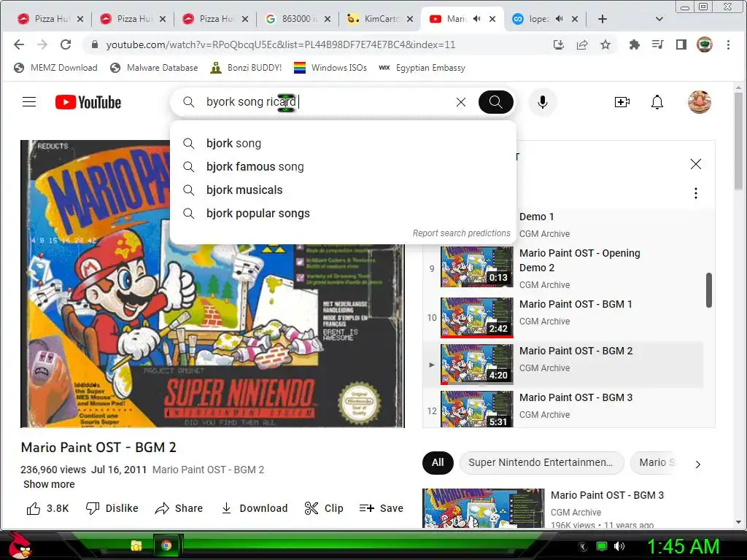The height and width of the screenshot is (560, 747).
Task: Reload the current page
Action: pyautogui.click(x=65, y=44)
